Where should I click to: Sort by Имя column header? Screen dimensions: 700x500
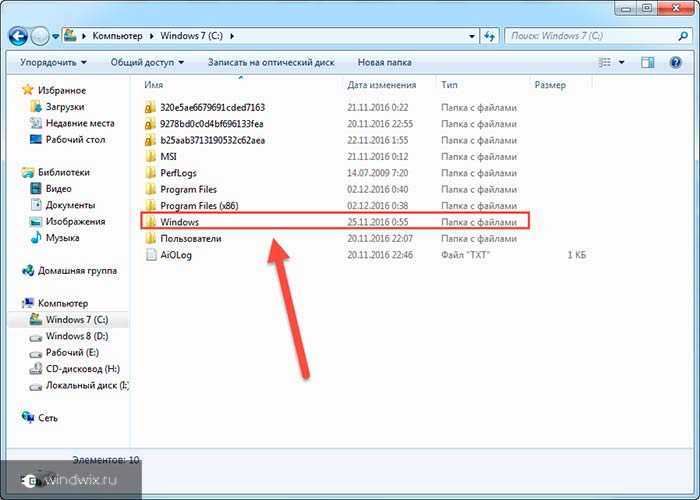click(x=154, y=85)
